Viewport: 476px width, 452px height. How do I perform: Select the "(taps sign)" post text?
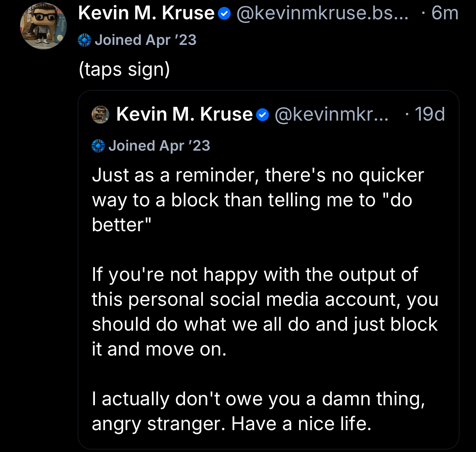click(x=124, y=69)
